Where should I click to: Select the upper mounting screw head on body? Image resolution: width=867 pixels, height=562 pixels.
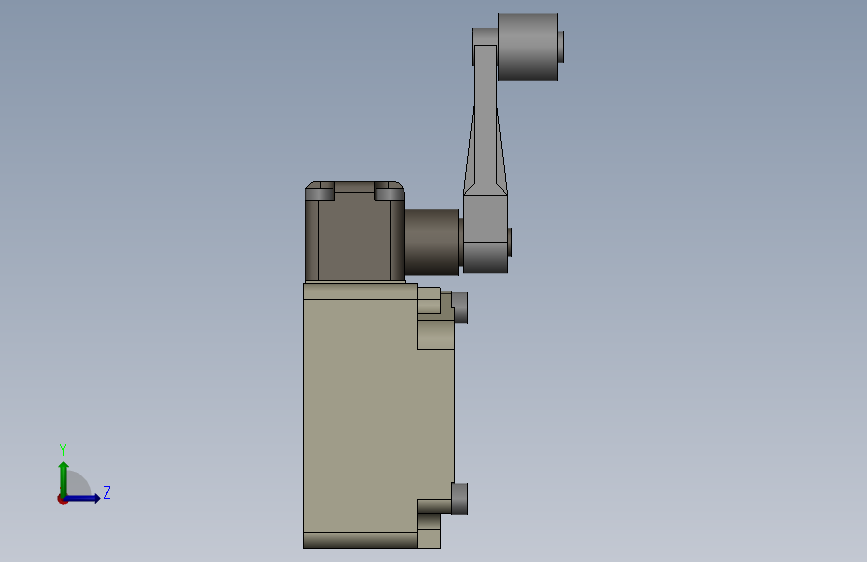click(459, 308)
